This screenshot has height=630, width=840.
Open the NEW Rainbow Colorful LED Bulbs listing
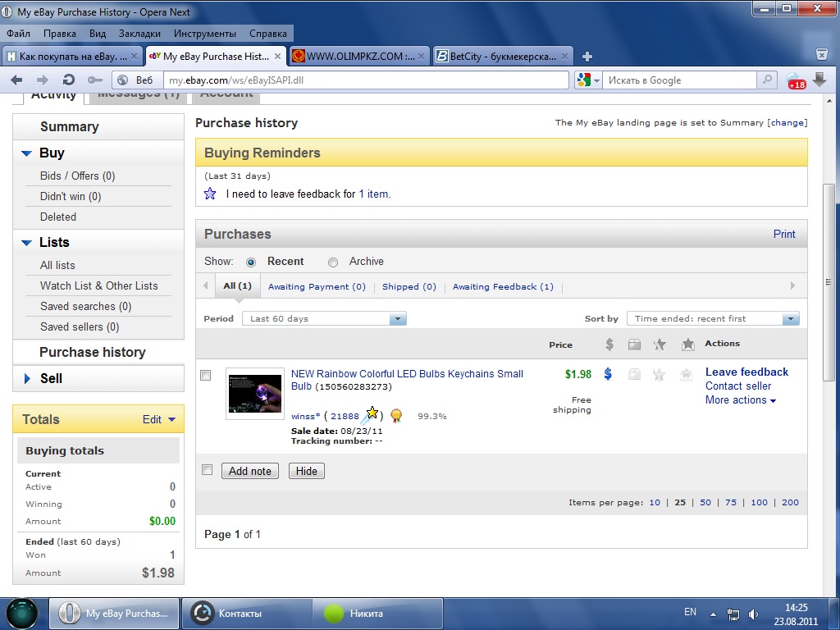coord(407,380)
